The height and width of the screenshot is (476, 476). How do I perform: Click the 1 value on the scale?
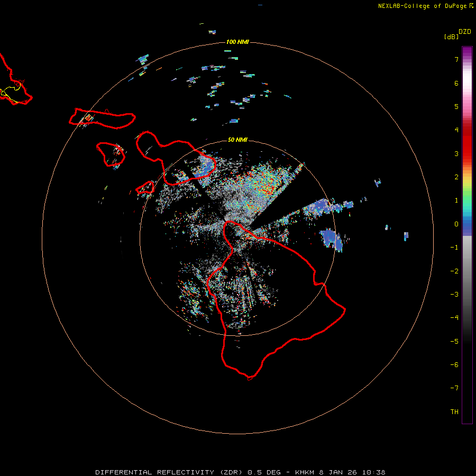point(456,200)
